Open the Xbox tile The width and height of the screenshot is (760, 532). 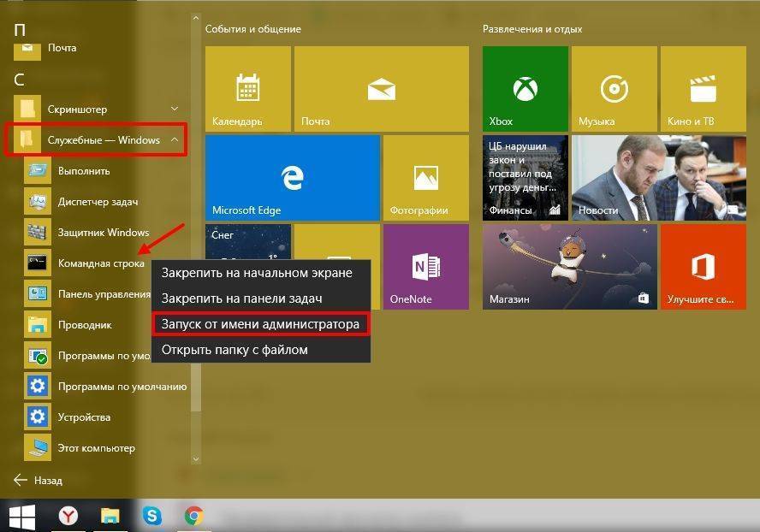click(525, 88)
